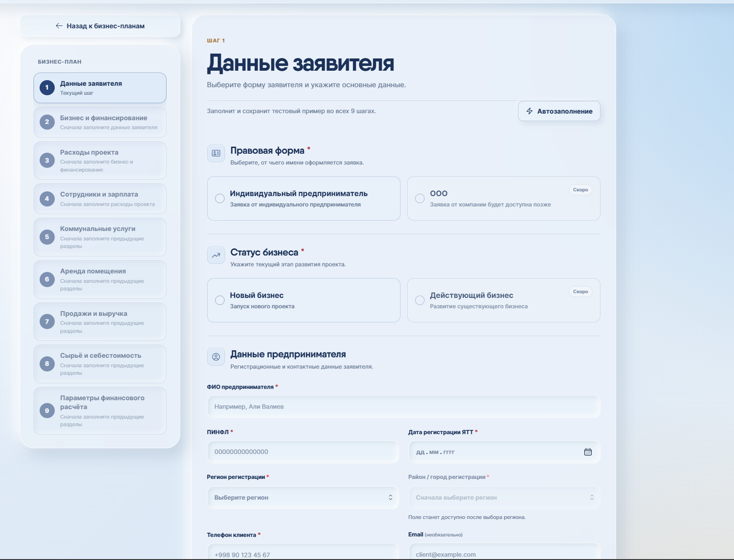Viewport: 734px width, 560px height.
Task: Click the user profile icon next to Данные предпринимателя
Action: coord(216,357)
